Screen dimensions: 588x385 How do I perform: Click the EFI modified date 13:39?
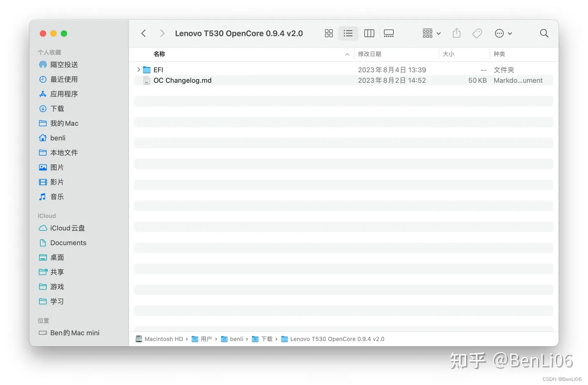click(392, 70)
